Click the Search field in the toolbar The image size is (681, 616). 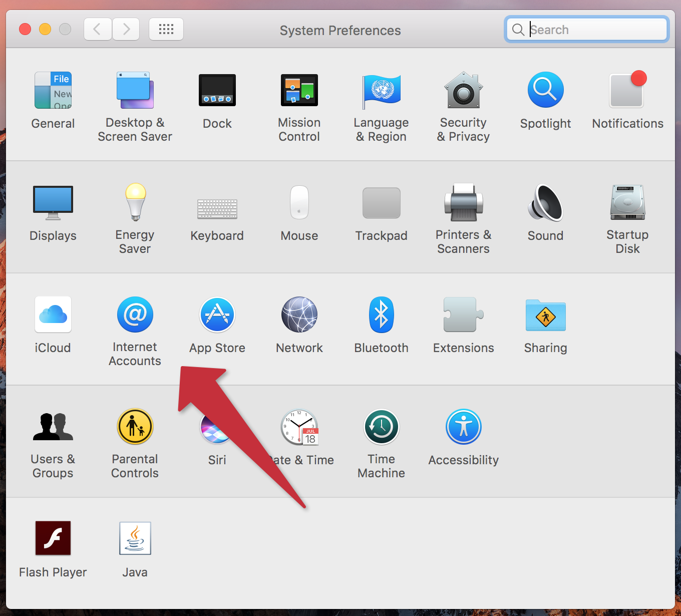pos(587,30)
